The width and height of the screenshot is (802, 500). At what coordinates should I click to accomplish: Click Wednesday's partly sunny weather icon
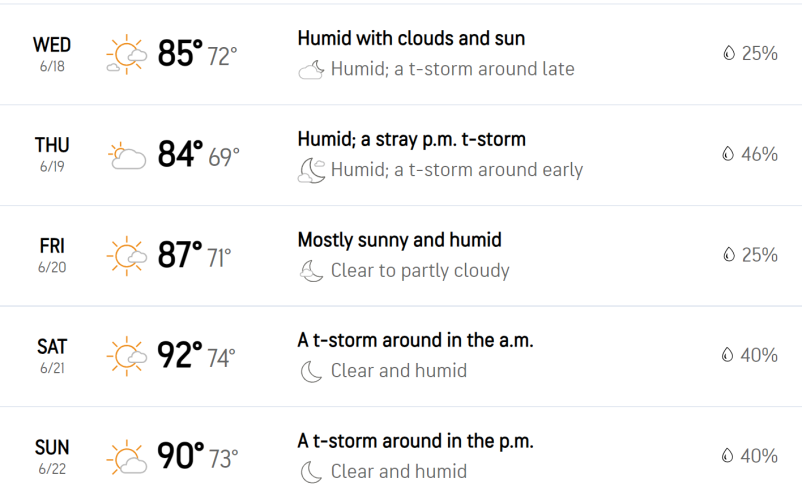(126, 54)
